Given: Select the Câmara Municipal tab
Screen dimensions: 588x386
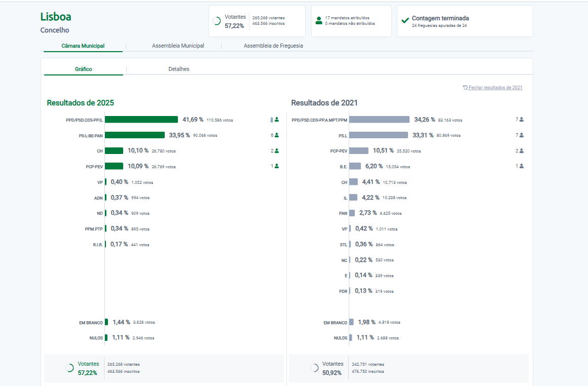Looking at the screenshot, I should (x=83, y=46).
